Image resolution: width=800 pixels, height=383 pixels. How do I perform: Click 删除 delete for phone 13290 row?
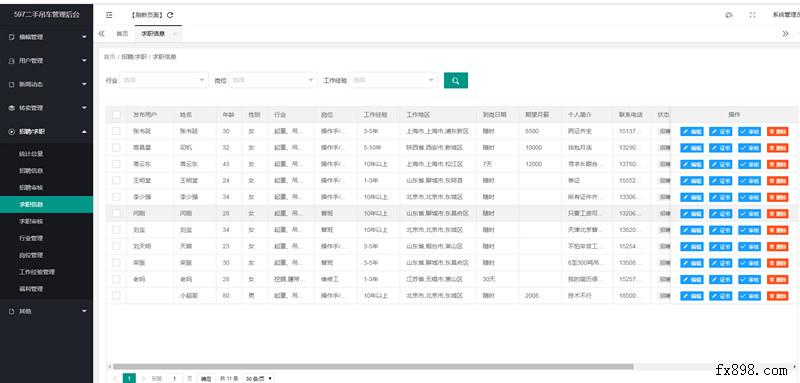pyautogui.click(x=777, y=148)
